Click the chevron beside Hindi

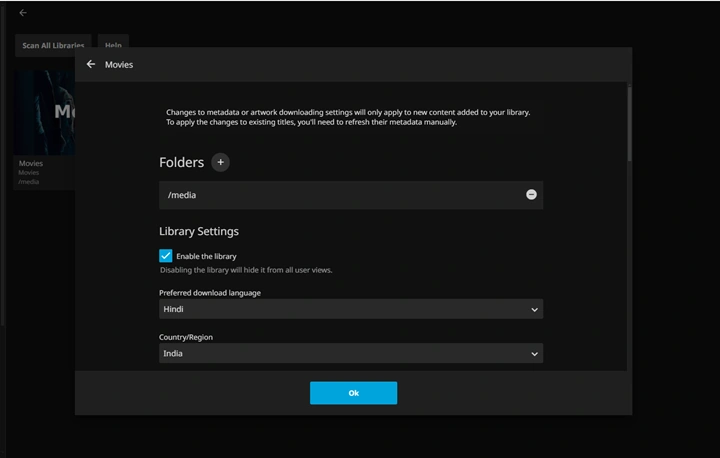(x=534, y=310)
